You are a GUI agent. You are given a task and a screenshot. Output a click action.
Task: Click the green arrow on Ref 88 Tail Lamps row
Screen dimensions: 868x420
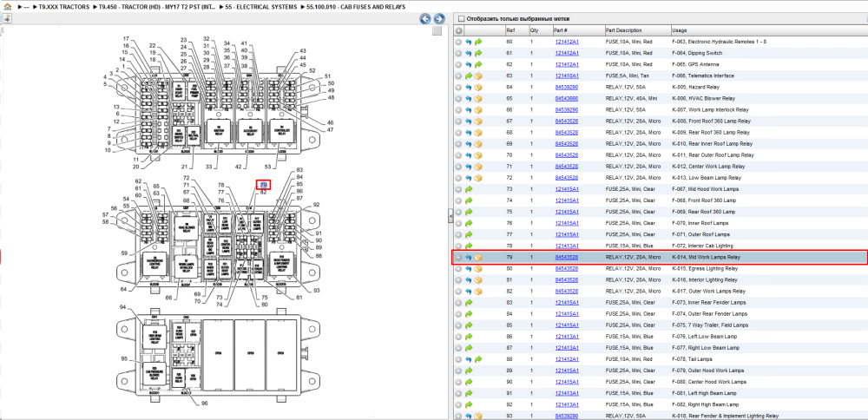pyautogui.click(x=478, y=359)
